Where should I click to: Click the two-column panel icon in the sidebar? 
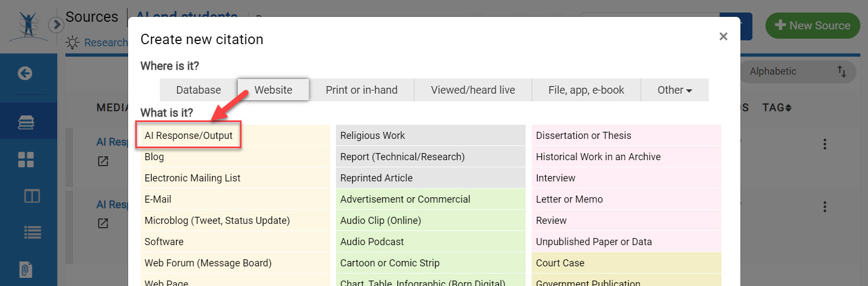pyautogui.click(x=32, y=196)
